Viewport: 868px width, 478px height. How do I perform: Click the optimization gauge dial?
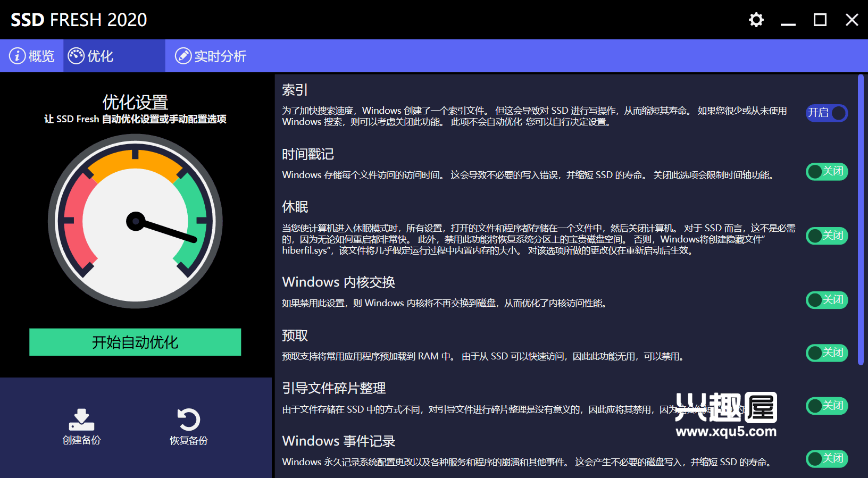click(135, 221)
